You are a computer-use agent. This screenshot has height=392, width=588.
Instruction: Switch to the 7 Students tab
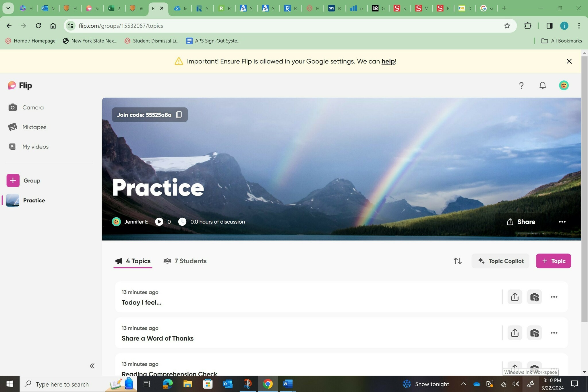tap(185, 261)
